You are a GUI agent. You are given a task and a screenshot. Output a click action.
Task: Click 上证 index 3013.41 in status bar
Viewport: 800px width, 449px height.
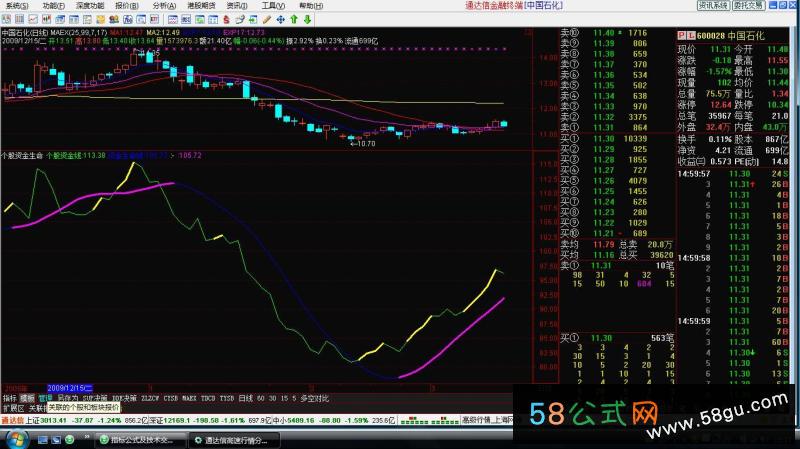point(46,420)
